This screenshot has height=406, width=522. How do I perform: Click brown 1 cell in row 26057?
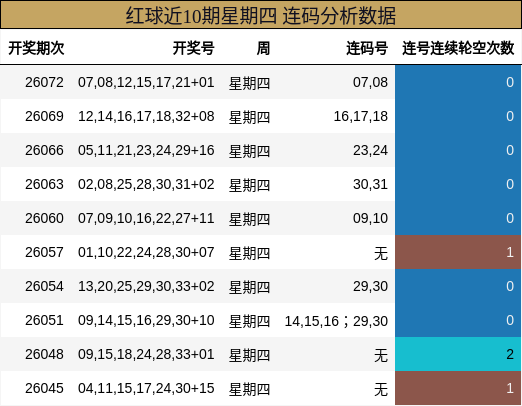click(458, 252)
